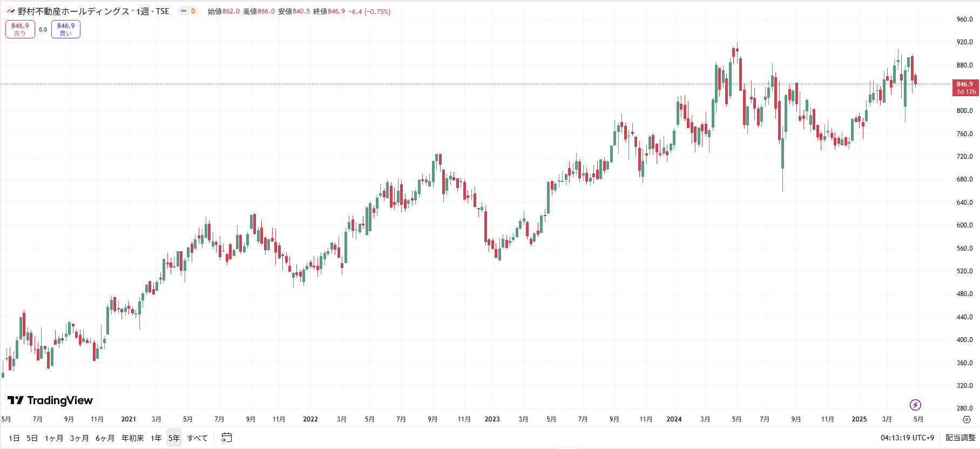Open chart settings hexagon gear icon
Image resolution: width=980 pixels, height=449 pixels.
[x=967, y=419]
